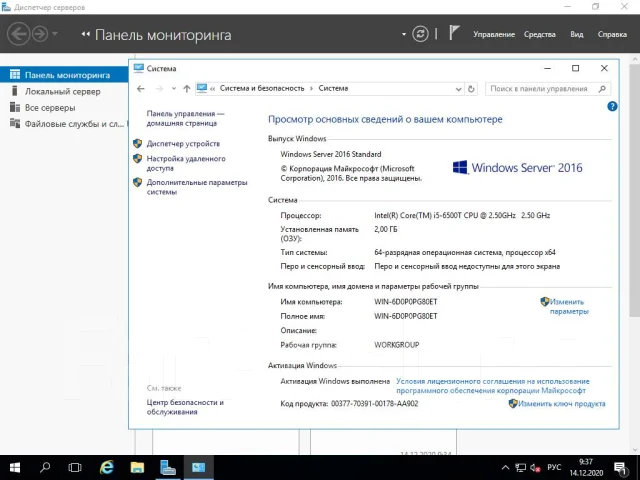Open the Вид menu
This screenshot has width=640, height=480.
pos(576,34)
